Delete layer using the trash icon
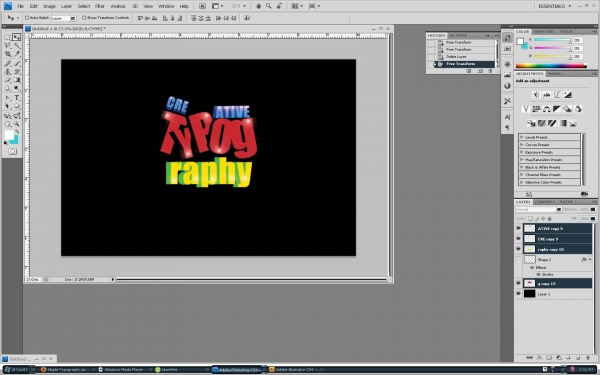This screenshot has width=600, height=375. [588, 358]
